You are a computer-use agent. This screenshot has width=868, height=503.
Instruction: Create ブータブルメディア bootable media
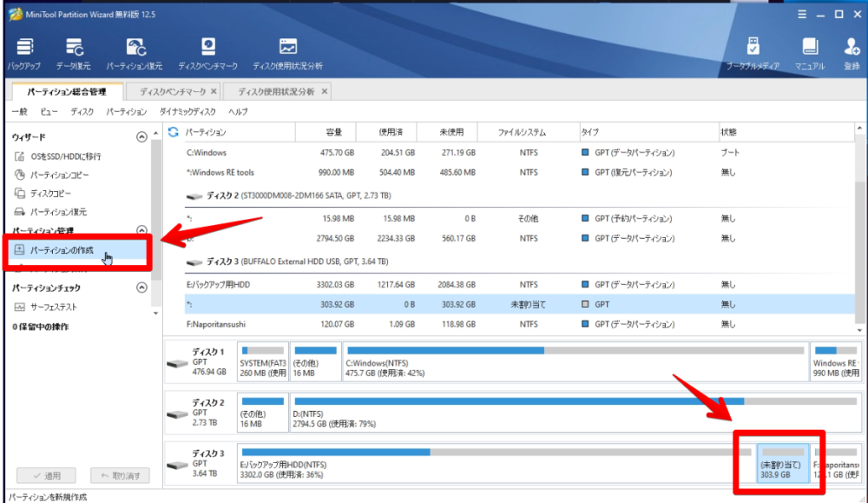coord(753,54)
